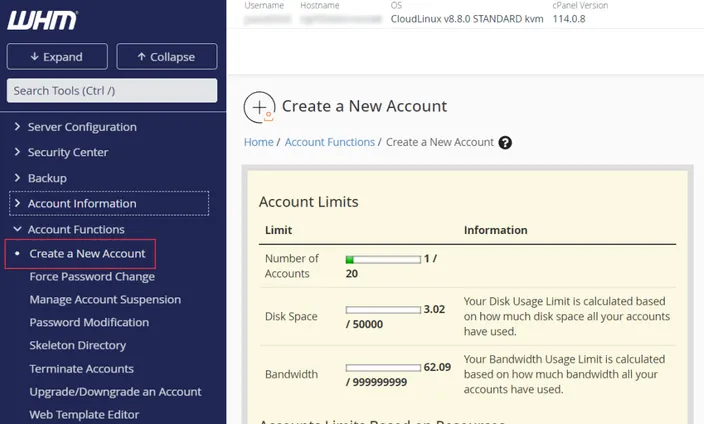
Task: Click the up arrow icon on Collapse
Action: click(x=141, y=57)
